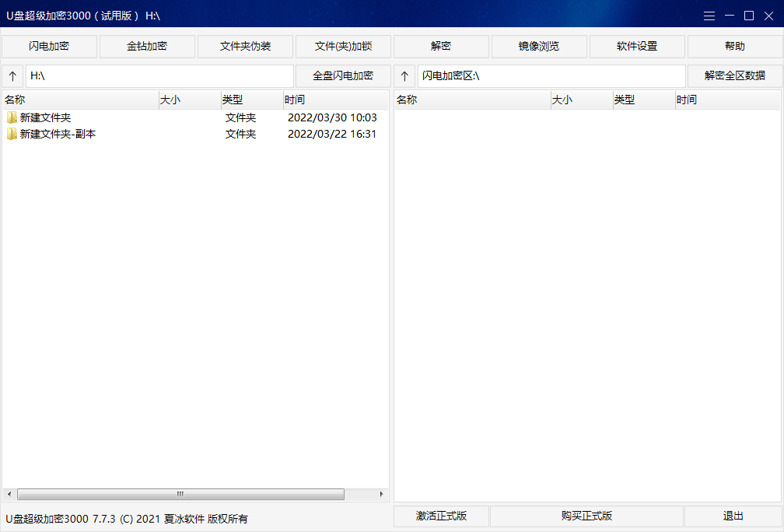Open the 帮助 (Help) section
The height and width of the screenshot is (532, 784).
point(734,46)
